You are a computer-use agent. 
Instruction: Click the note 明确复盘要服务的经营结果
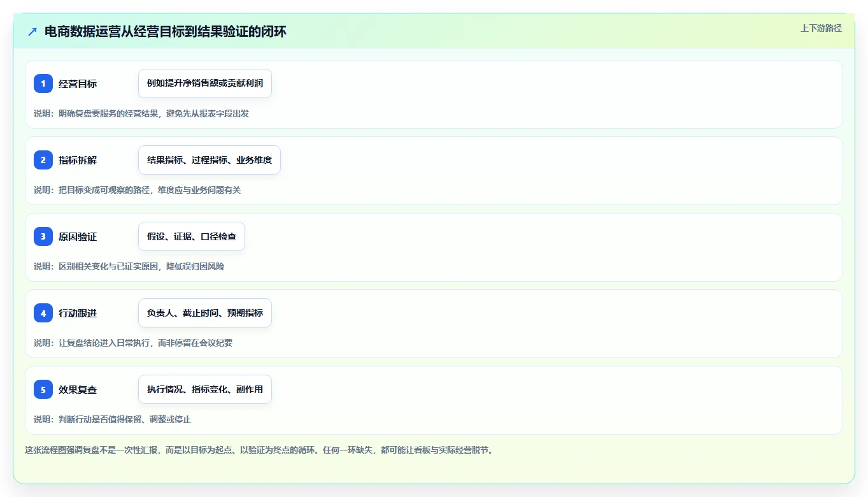[141, 113]
